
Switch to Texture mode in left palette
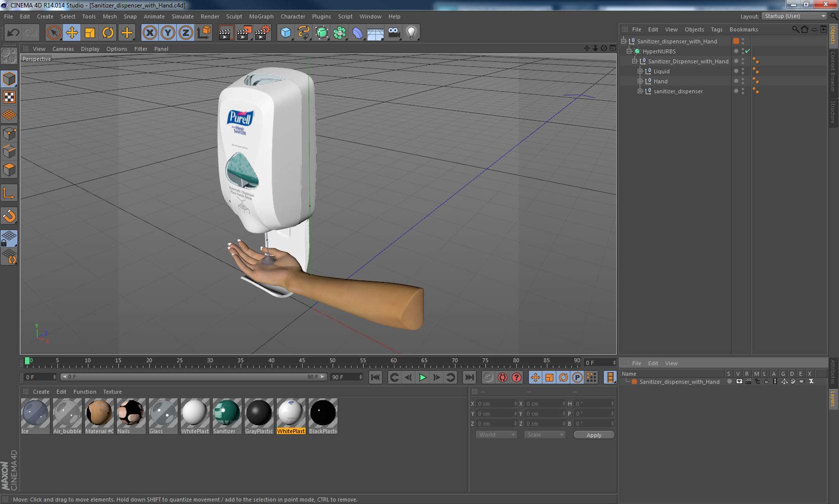(9, 97)
